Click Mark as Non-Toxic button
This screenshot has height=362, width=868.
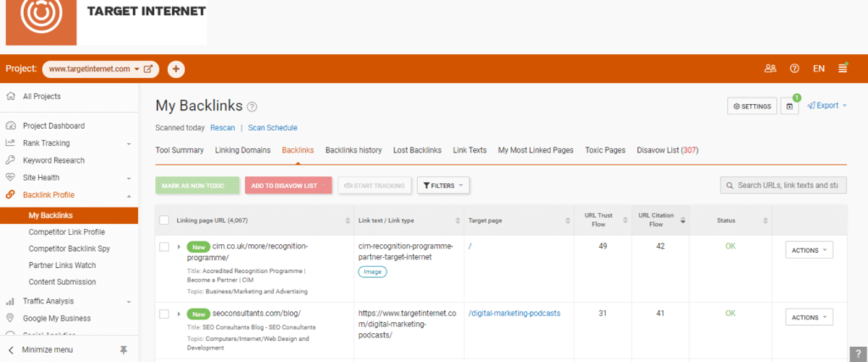pos(197,185)
